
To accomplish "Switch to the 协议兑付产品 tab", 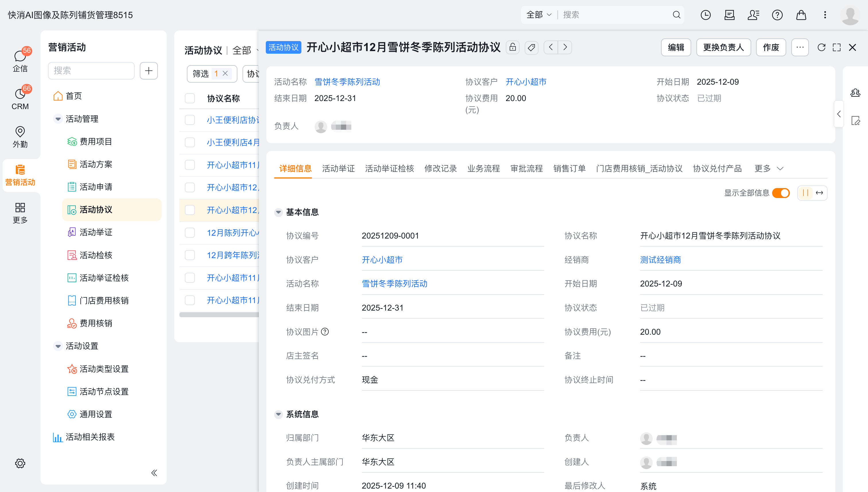I will tap(717, 168).
